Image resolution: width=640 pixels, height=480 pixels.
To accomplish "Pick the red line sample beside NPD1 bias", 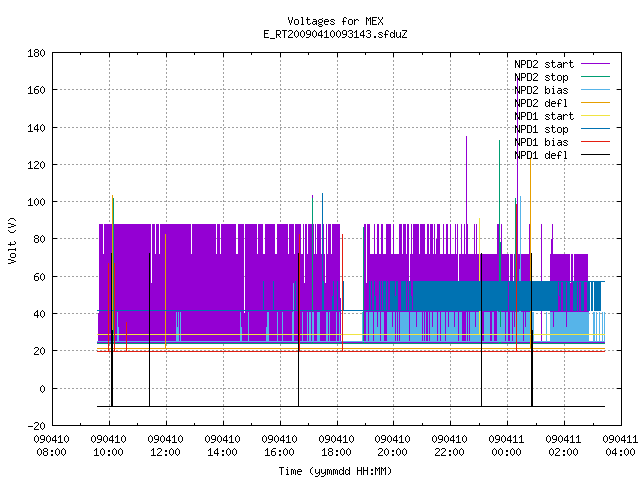I will pyautogui.click(x=595, y=142).
